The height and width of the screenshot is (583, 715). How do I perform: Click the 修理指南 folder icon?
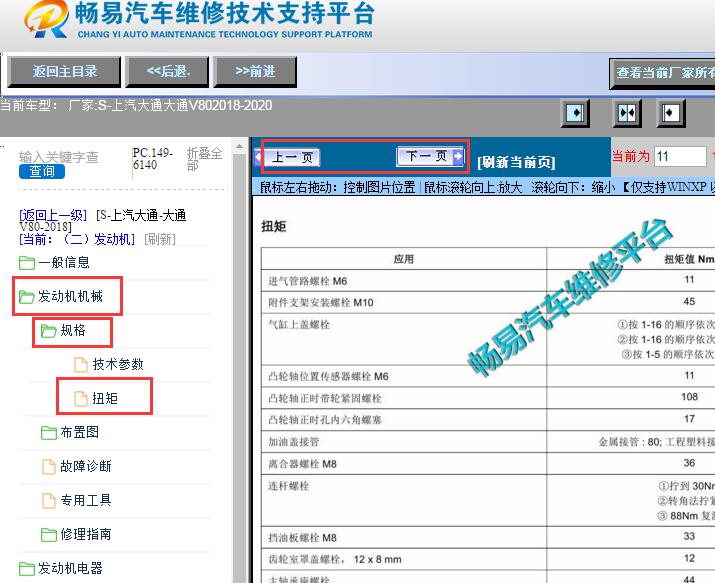click(x=49, y=534)
